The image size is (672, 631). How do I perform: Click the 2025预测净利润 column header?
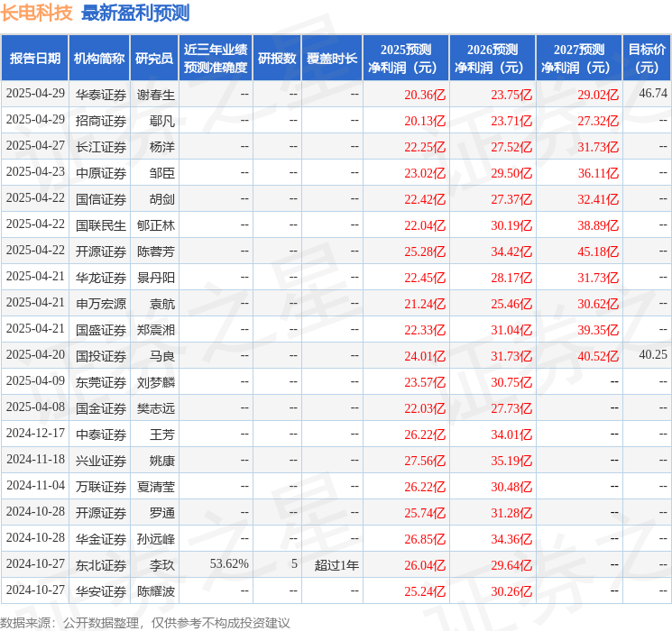(406, 58)
